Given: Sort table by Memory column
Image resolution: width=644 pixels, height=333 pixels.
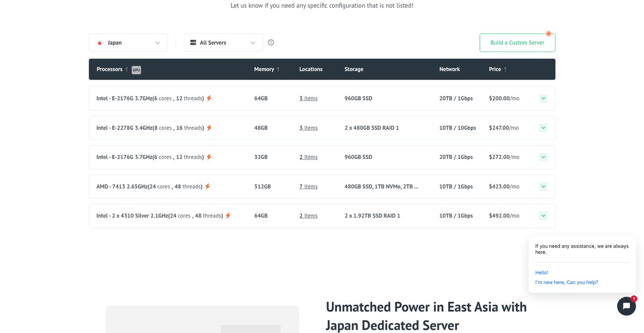Looking at the screenshot, I should [x=267, y=69].
